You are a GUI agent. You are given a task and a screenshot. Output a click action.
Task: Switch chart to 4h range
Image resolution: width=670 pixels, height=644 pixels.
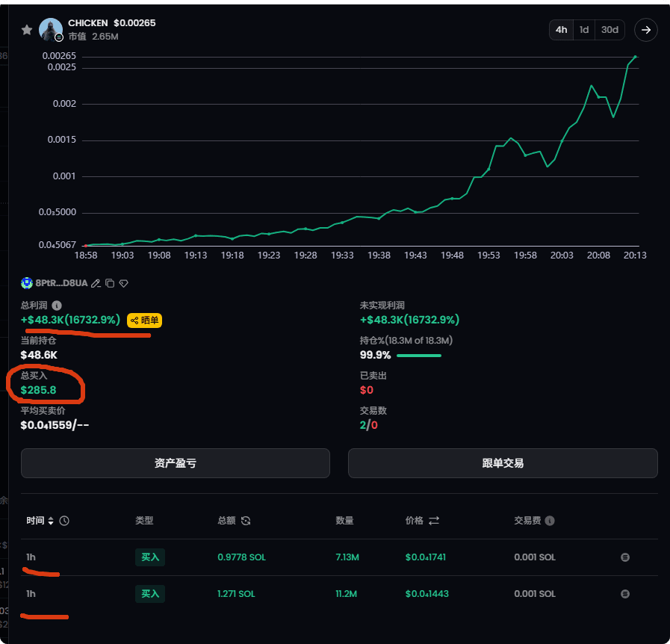click(561, 30)
